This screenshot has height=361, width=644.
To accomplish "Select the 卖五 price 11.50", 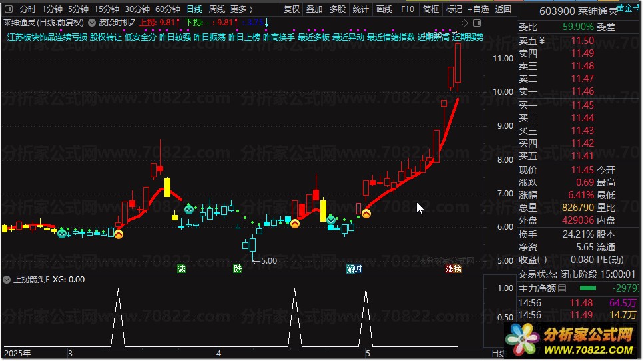I will (582, 40).
